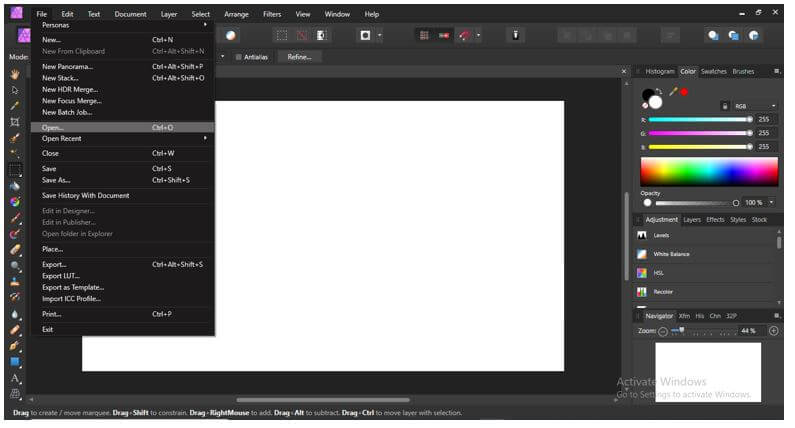This screenshot has width=795, height=428.
Task: Switch to the Histogram tab
Action: 660,72
